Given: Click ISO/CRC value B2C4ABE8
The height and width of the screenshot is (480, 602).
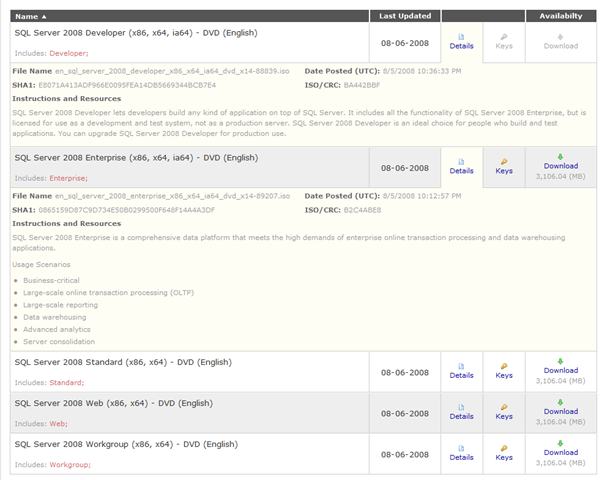Looking at the screenshot, I should point(362,210).
